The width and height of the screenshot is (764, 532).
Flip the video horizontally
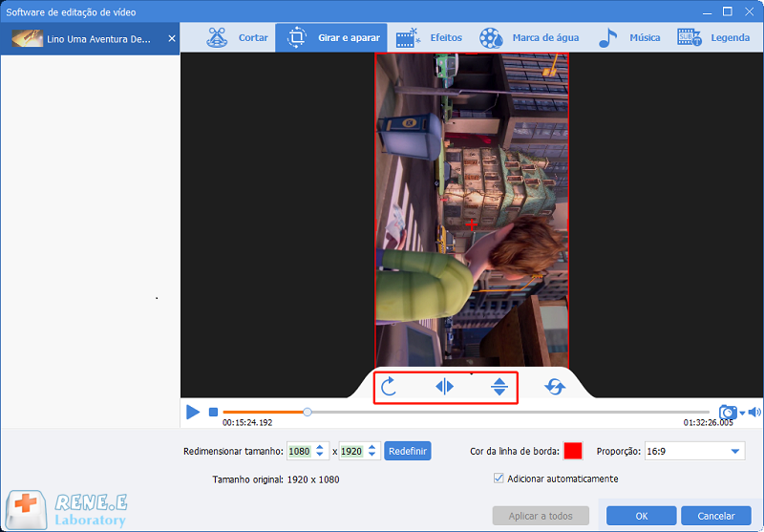[x=444, y=387]
